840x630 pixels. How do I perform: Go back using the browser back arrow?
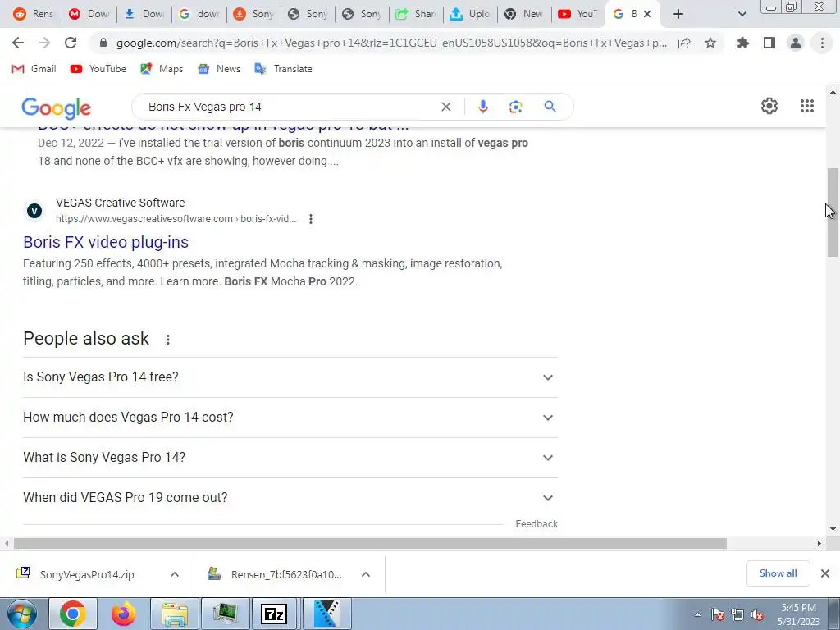18,43
